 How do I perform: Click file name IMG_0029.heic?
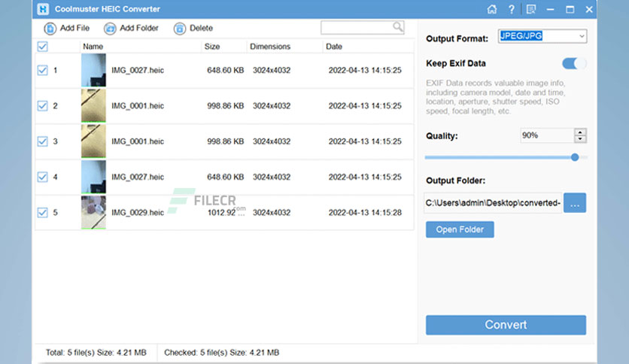pyautogui.click(x=138, y=213)
